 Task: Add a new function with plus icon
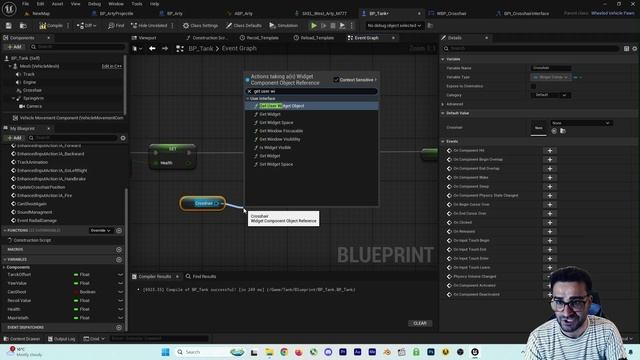119,231
